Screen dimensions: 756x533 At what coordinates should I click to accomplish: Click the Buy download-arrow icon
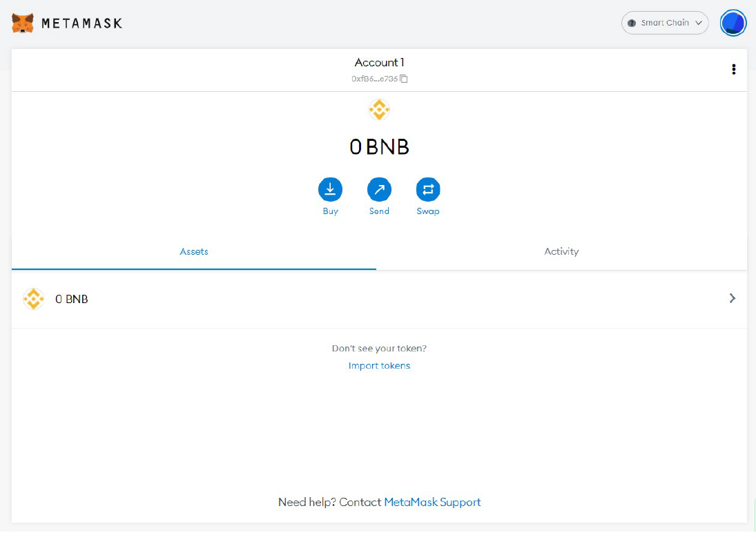pyautogui.click(x=330, y=190)
